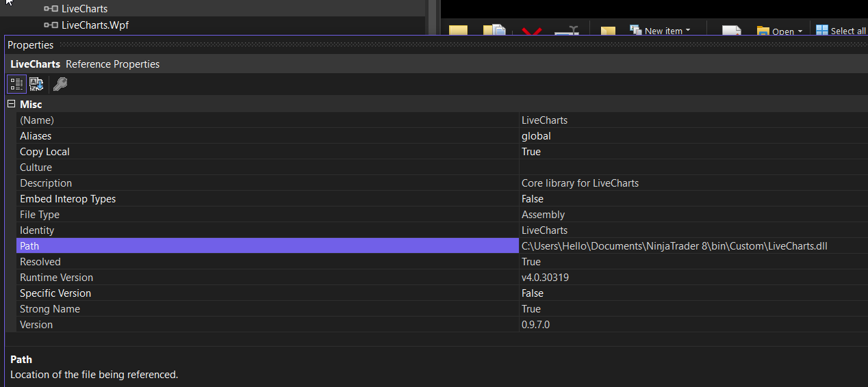Click Aliases value 'global'
The width and height of the screenshot is (868, 387).
coord(536,136)
